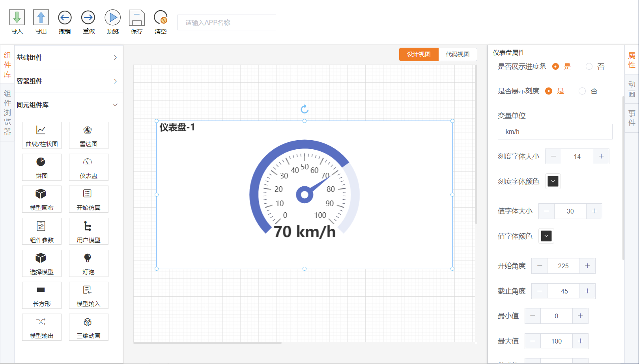
Task: Click the APP名称 input field
Action: pyautogui.click(x=227, y=22)
